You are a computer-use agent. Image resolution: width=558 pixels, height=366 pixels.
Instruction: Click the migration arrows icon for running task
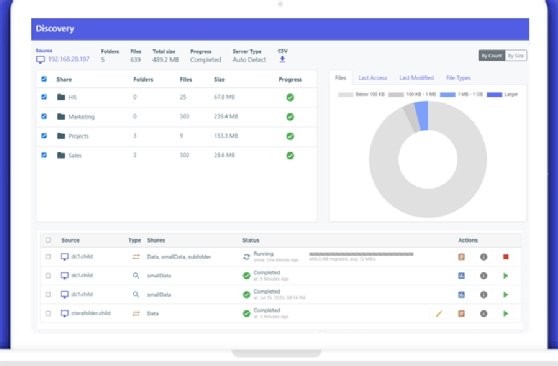click(136, 257)
